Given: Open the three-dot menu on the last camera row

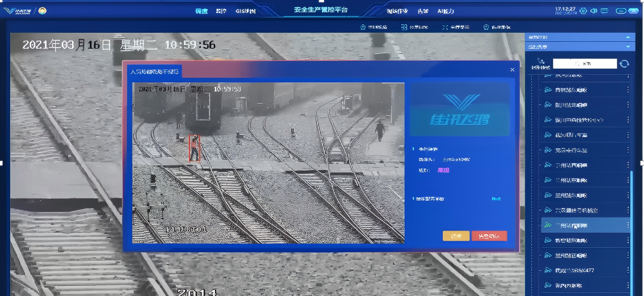Looking at the screenshot, I should pyautogui.click(x=628, y=284).
